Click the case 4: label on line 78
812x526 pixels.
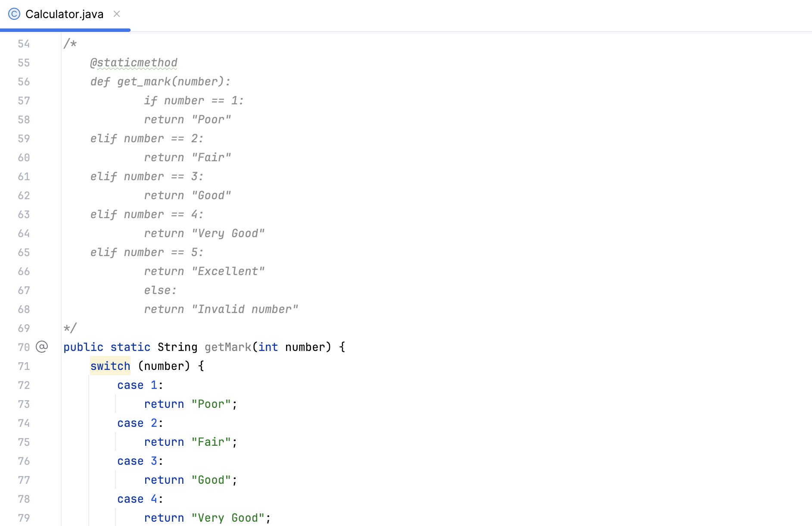139,499
